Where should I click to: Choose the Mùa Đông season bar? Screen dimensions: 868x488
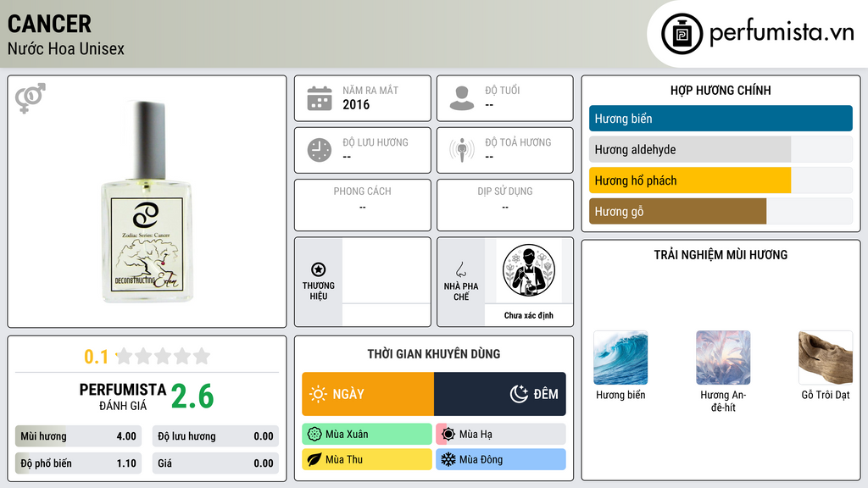point(501,459)
